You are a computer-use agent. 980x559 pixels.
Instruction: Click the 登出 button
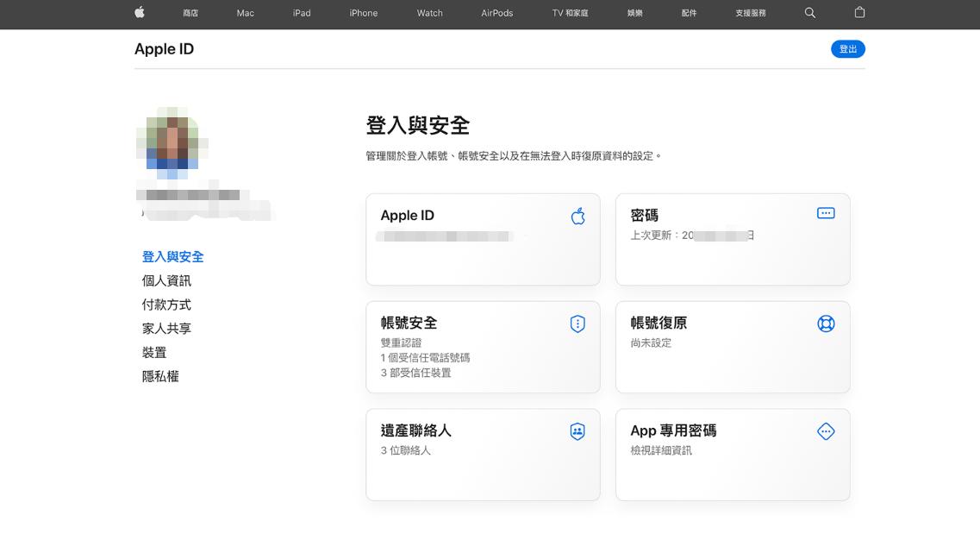pyautogui.click(x=847, y=49)
